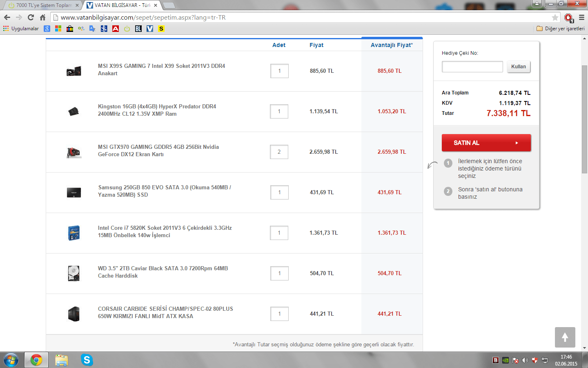The image size is (588, 368).
Task: Open the MSI GTX970 GAMING product link
Action: (158, 150)
